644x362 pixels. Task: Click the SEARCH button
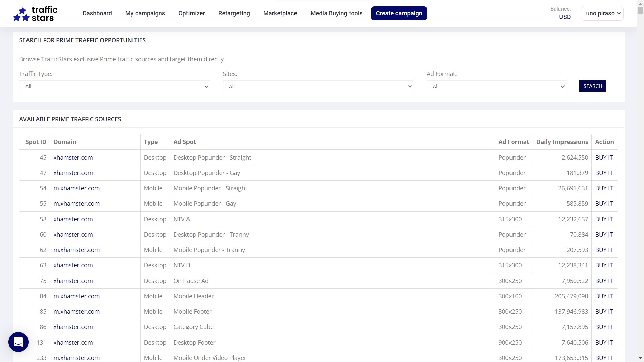(593, 86)
